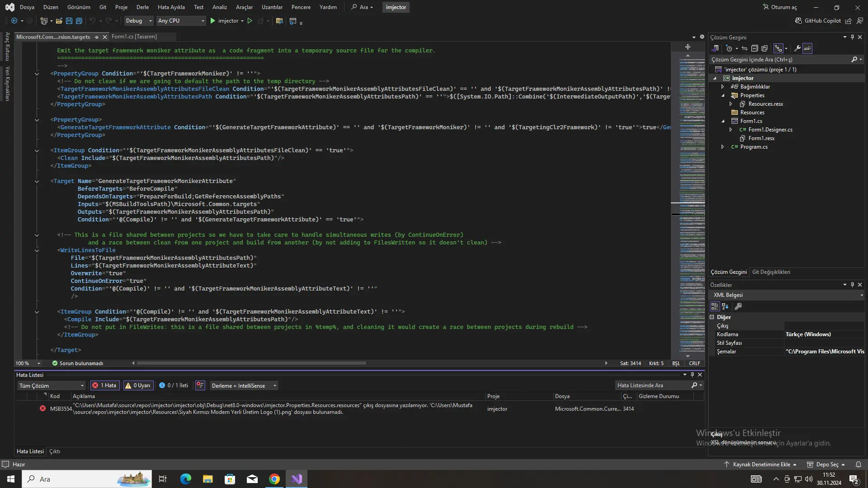Click GitHub Copilot in the title bar
Viewport: 868px width, 488px height.
pyautogui.click(x=818, y=21)
